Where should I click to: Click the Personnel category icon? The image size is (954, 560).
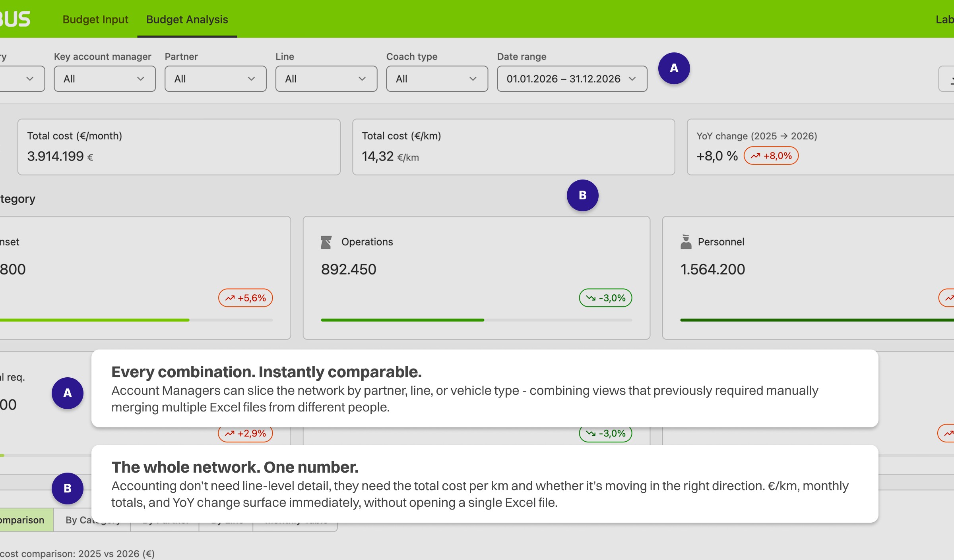pos(686,242)
